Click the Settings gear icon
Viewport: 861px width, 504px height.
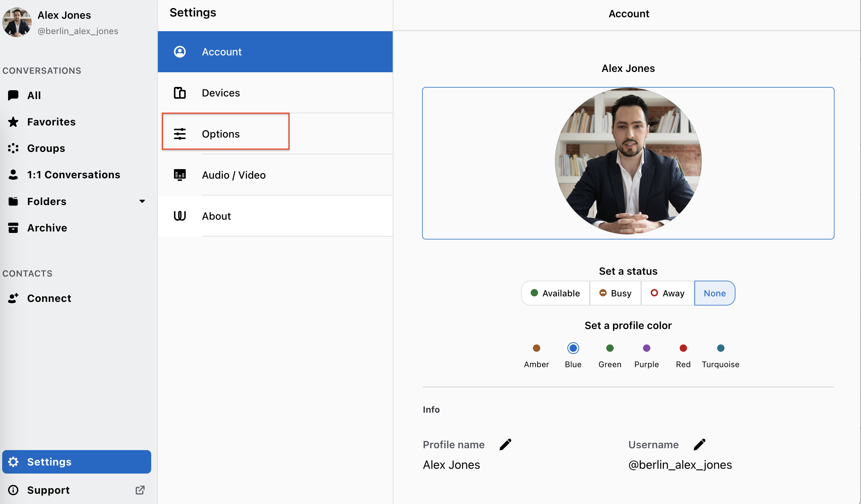click(x=13, y=462)
